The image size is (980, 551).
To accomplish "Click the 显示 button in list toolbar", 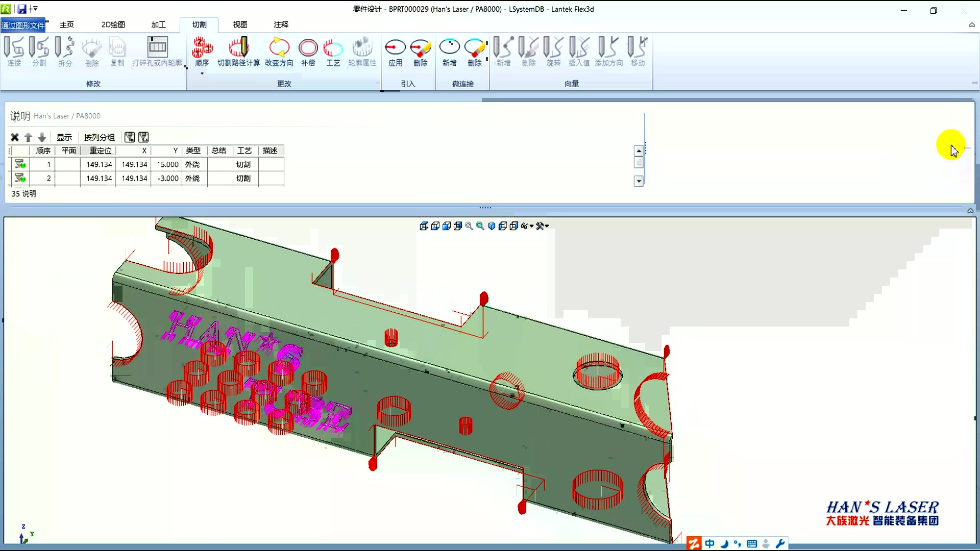I will click(64, 137).
